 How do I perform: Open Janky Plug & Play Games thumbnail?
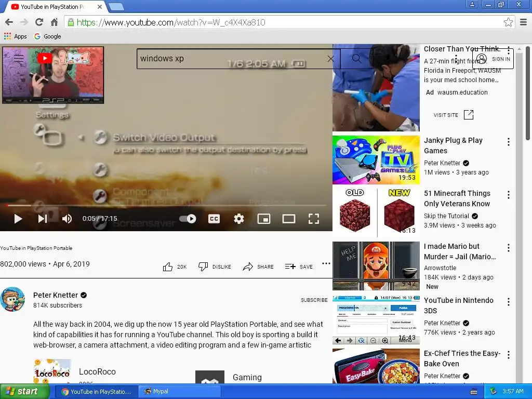[376, 160]
